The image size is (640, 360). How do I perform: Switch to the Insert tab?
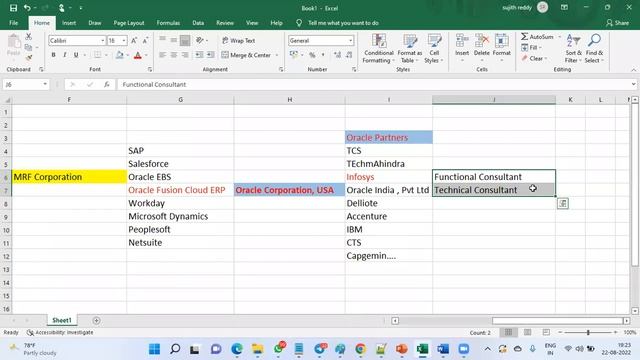tap(69, 23)
